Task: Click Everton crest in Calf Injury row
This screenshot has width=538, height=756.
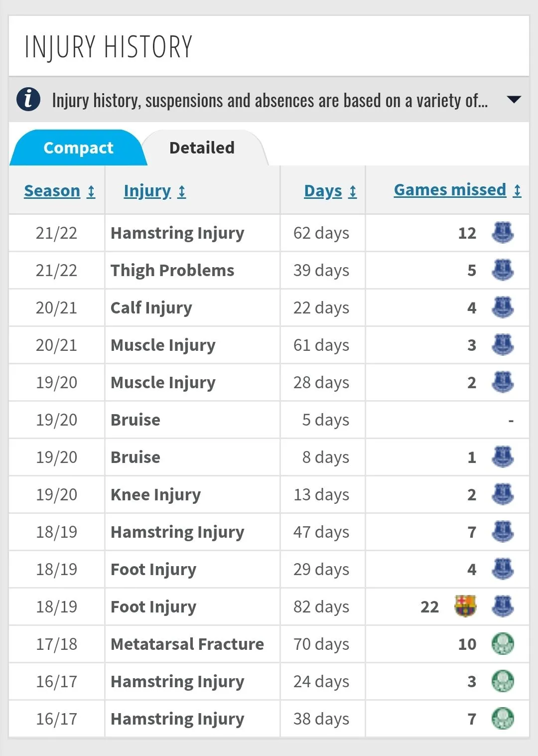Action: tap(503, 307)
